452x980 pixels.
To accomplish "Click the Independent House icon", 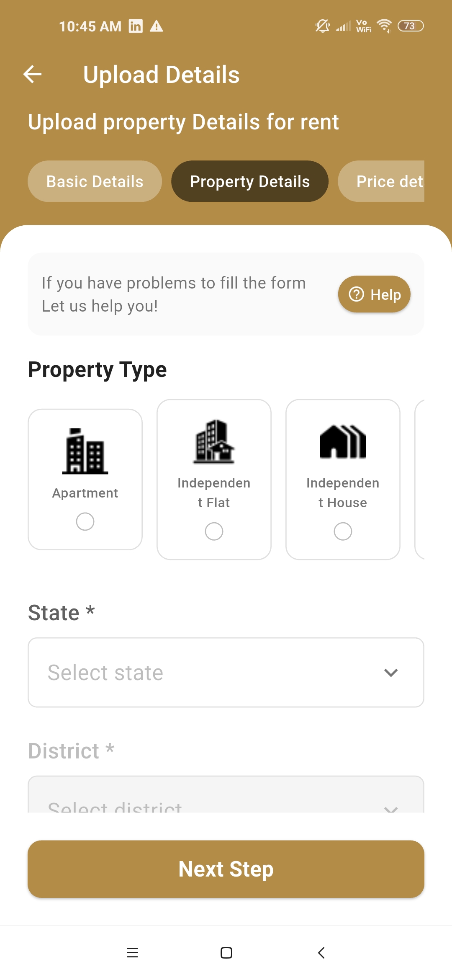I will point(343,442).
